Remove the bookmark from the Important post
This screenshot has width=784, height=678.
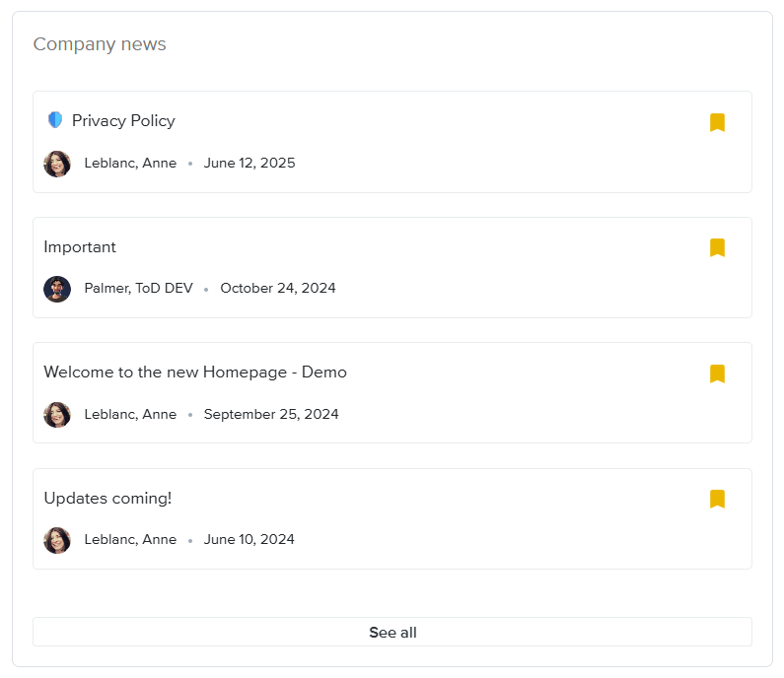pos(717,247)
